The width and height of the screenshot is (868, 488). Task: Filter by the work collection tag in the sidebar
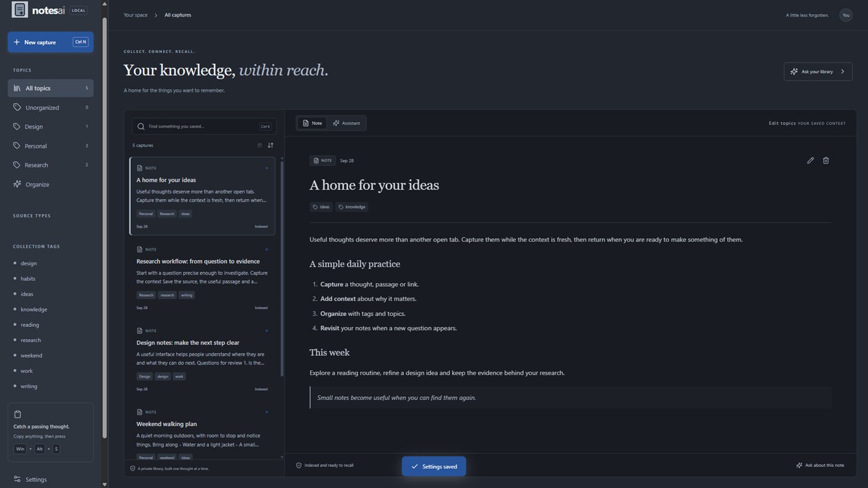point(27,371)
